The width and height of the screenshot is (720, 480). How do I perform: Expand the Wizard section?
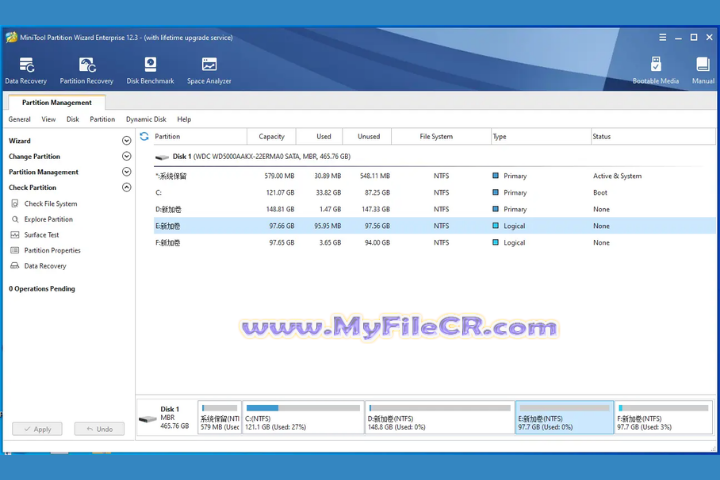pos(126,141)
